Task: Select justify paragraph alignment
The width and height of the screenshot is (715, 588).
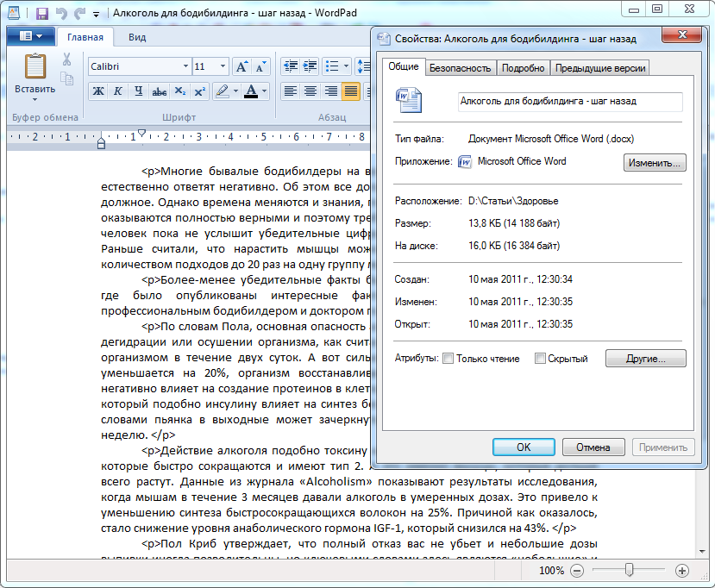Action: [350, 91]
